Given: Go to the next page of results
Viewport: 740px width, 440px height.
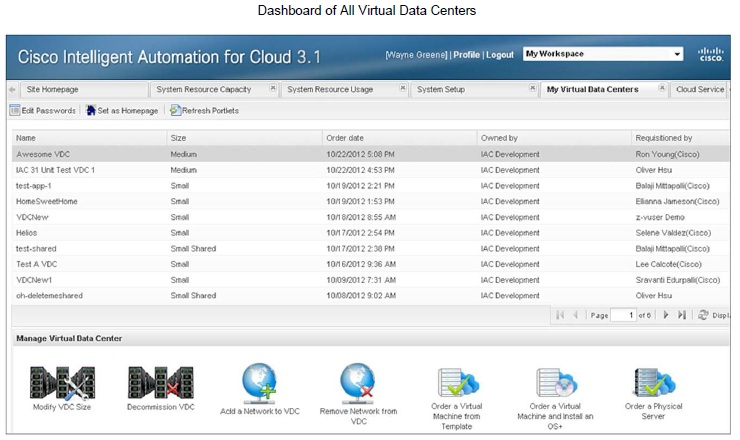Looking at the screenshot, I should point(666,315).
